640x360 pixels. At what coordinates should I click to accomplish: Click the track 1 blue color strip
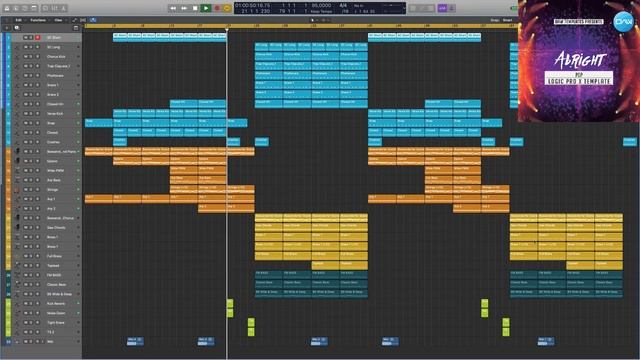click(8, 38)
